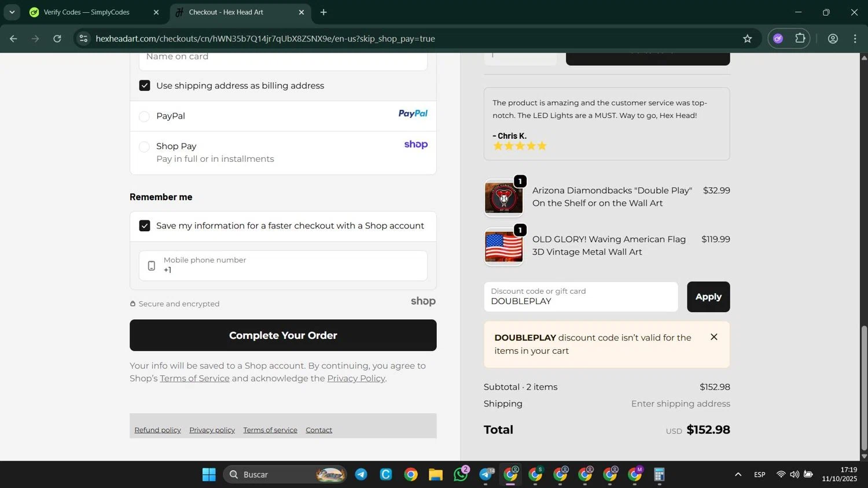Click the Discount code or gift card field

coord(581,297)
